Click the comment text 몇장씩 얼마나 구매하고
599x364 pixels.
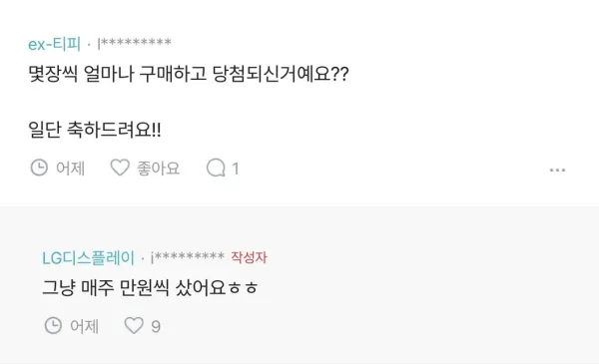(118, 74)
